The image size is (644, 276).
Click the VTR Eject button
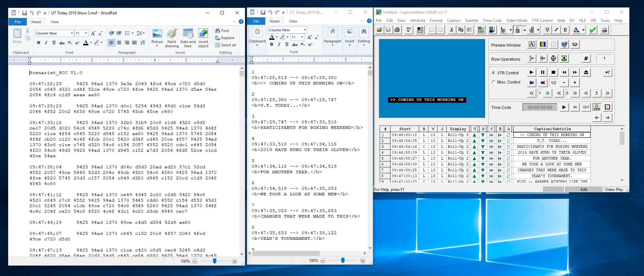click(x=586, y=72)
